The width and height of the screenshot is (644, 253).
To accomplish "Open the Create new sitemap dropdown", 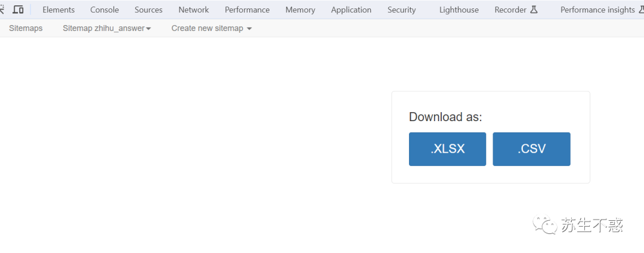I will [212, 28].
